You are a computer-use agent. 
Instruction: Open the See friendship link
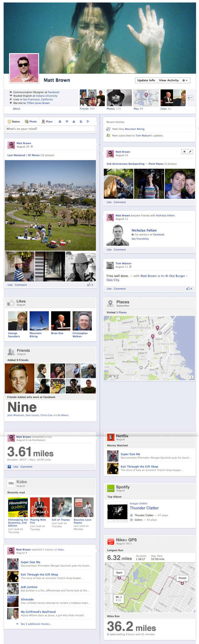[140, 239]
